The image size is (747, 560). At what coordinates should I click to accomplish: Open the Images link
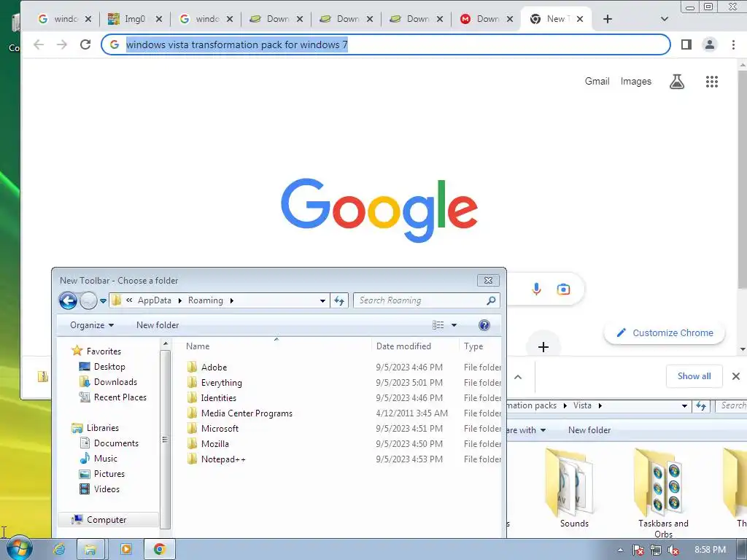click(635, 82)
